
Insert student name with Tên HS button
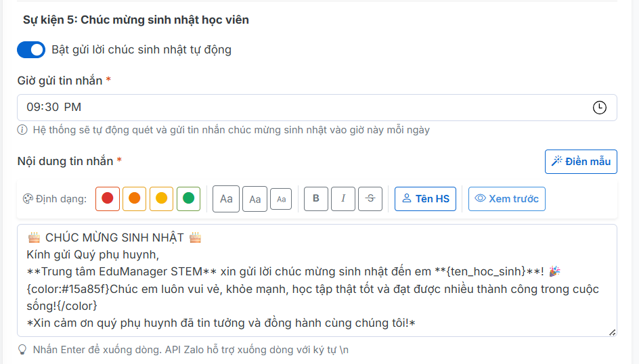click(x=425, y=199)
